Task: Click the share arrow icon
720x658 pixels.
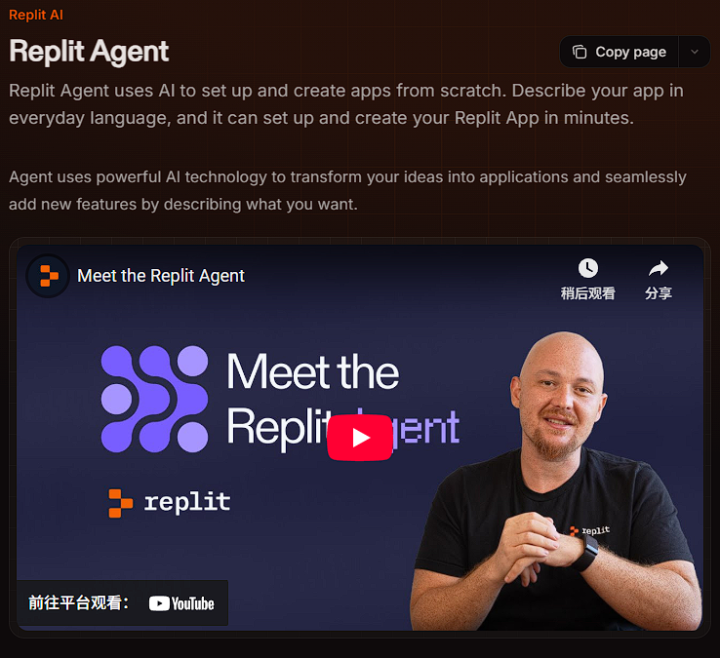Action: coord(658,268)
